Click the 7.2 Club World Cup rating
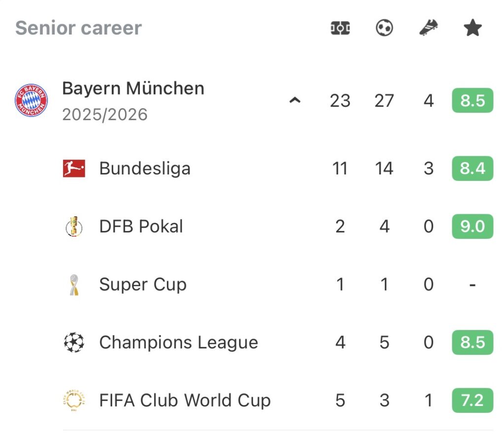The image size is (504, 440). click(x=472, y=400)
